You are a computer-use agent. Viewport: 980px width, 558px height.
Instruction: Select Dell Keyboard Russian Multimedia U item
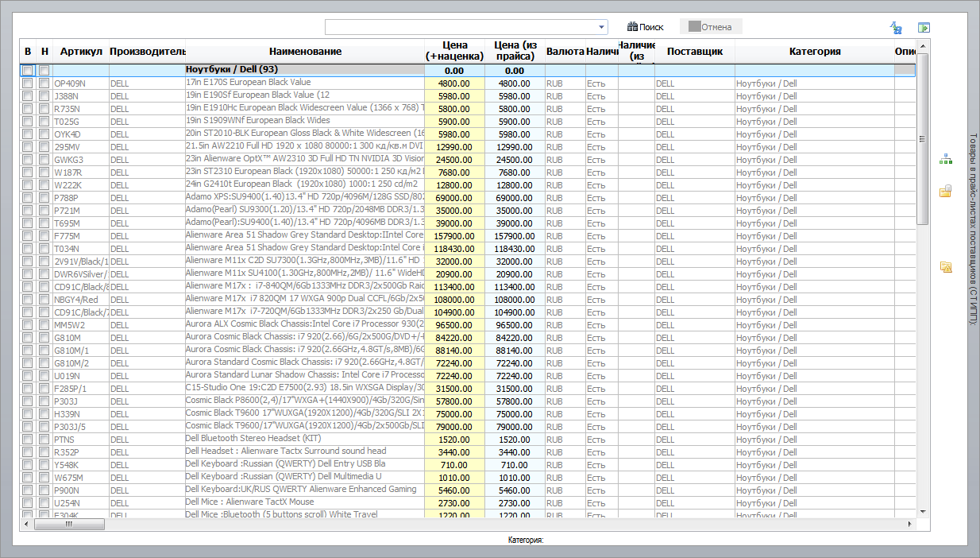[304, 477]
